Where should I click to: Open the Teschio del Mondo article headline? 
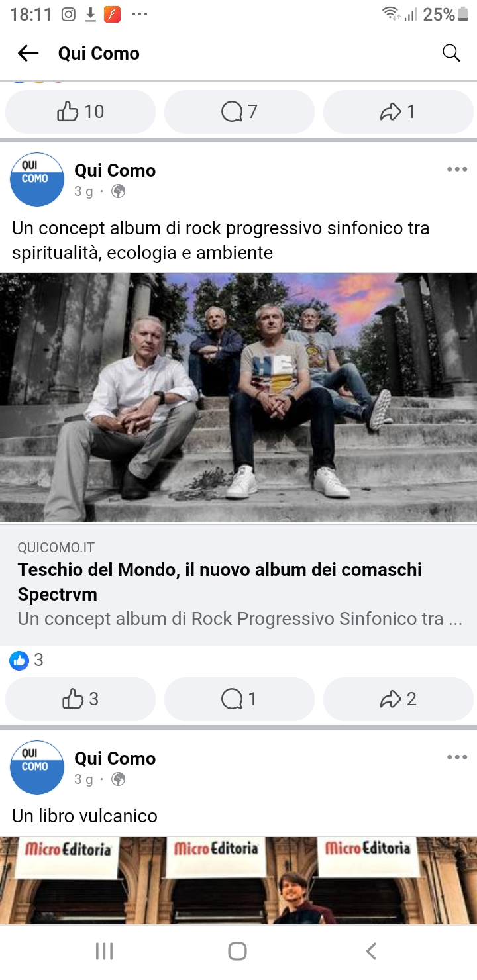tap(220, 582)
